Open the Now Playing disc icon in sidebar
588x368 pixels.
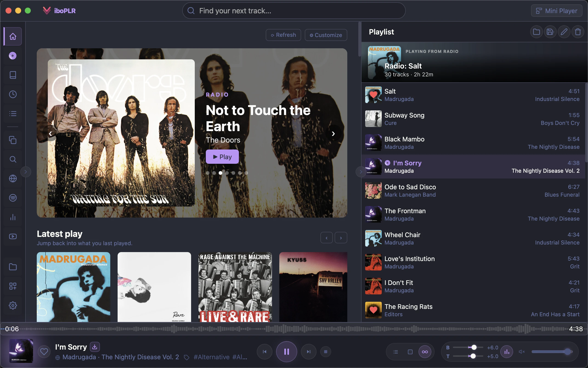tap(13, 56)
